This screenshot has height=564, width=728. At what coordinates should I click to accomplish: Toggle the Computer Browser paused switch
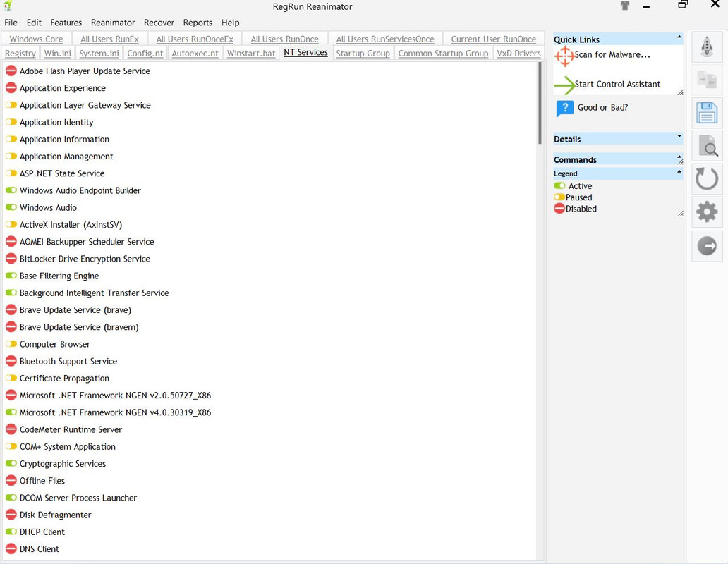(11, 344)
